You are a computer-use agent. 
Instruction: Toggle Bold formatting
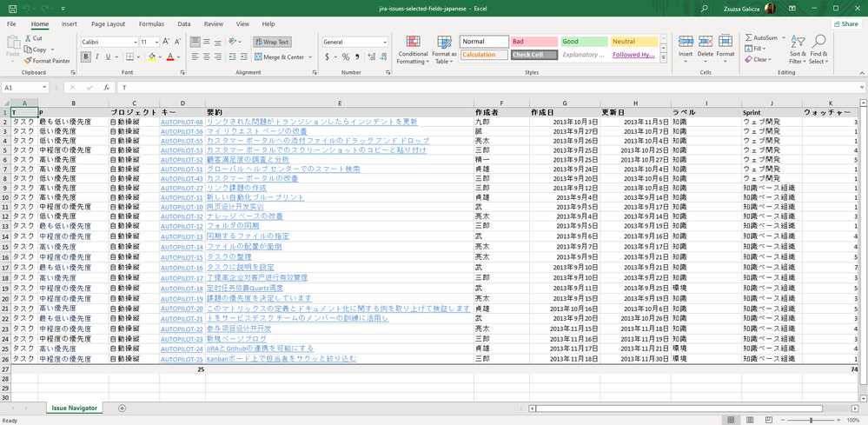[86, 57]
